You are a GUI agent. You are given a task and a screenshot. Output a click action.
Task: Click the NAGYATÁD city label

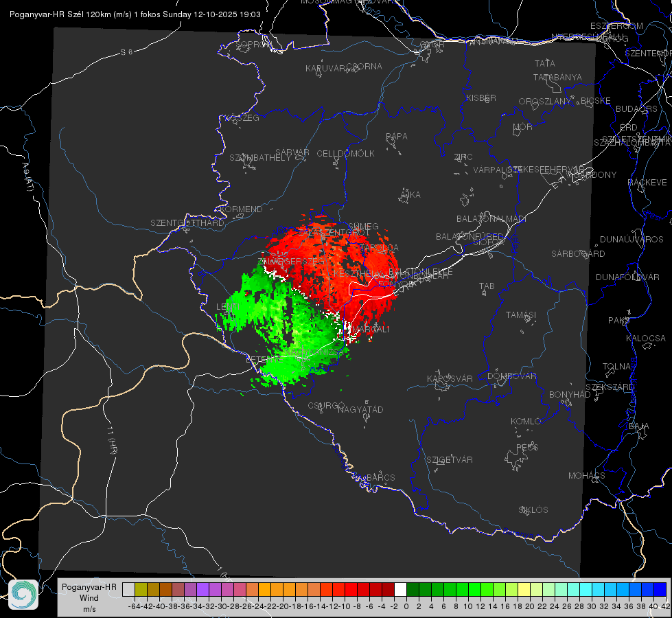click(360, 409)
